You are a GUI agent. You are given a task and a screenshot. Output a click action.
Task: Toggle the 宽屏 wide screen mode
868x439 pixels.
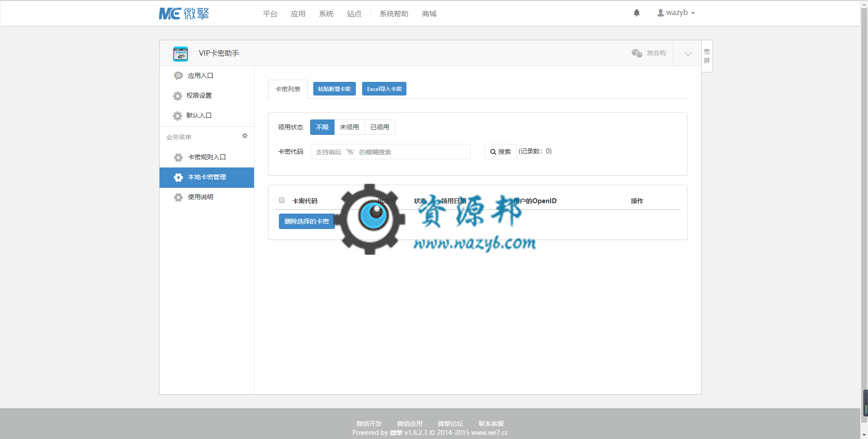tap(707, 56)
